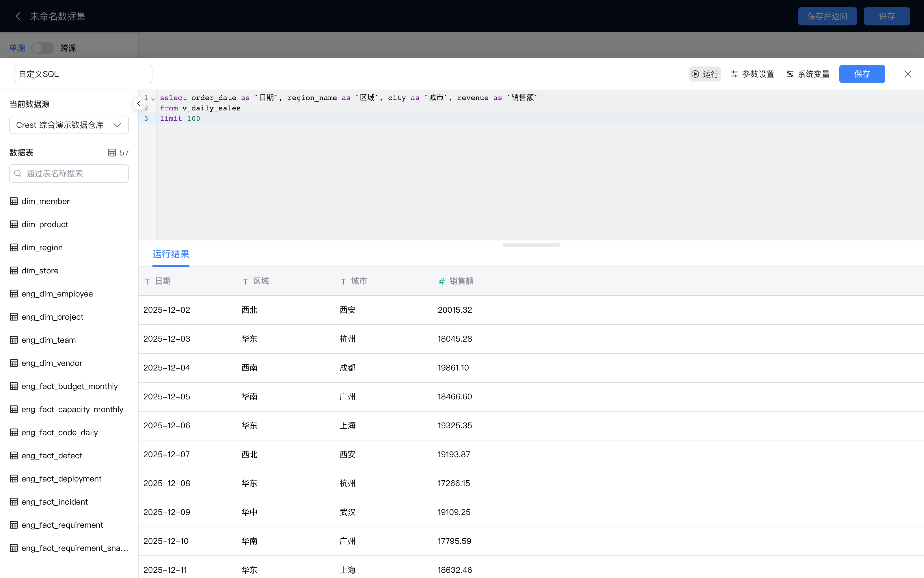
Task: Switch to the 运行结果 tab
Action: (171, 254)
